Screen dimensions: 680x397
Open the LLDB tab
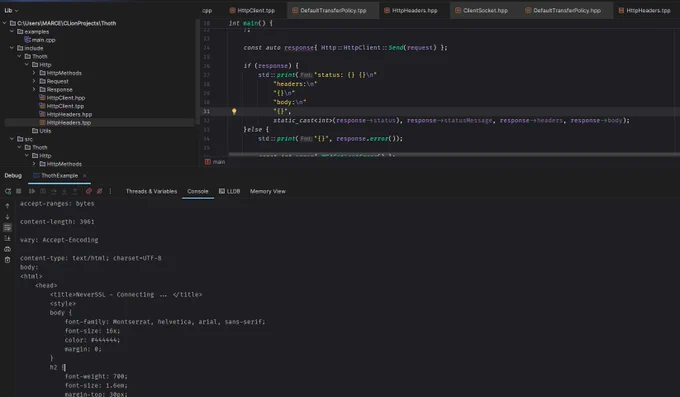(229, 191)
